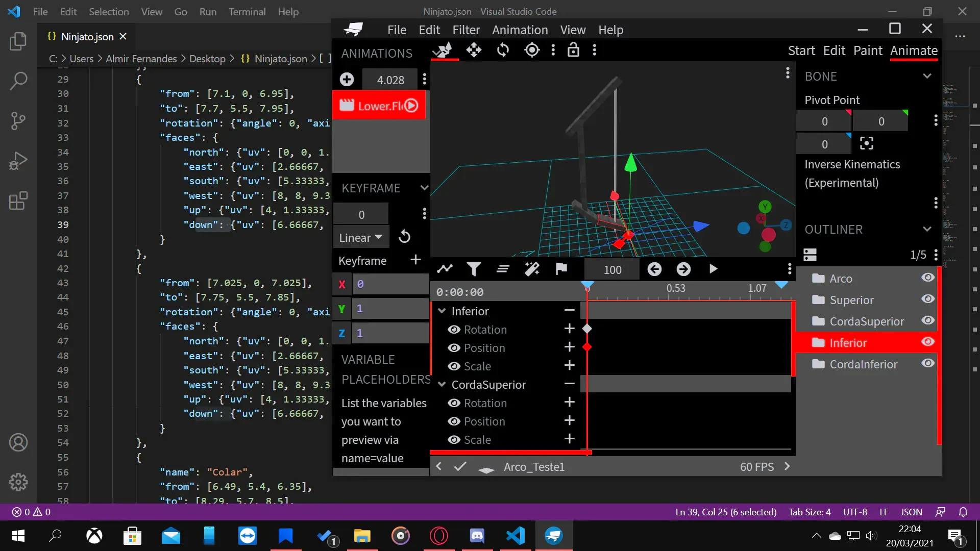Select CordaInferior folder in outliner
Screen dimensions: 980x551
point(863,364)
